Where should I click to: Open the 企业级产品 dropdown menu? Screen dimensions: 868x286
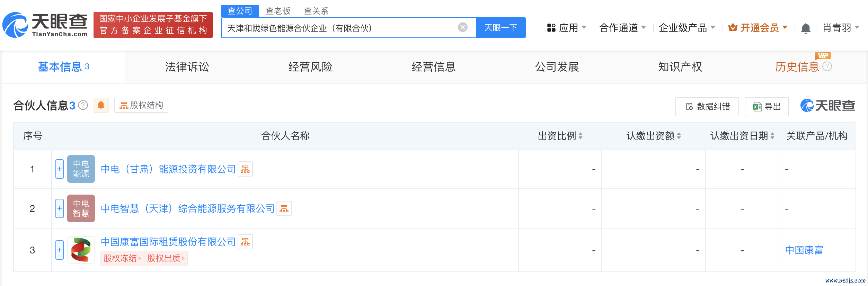[687, 28]
